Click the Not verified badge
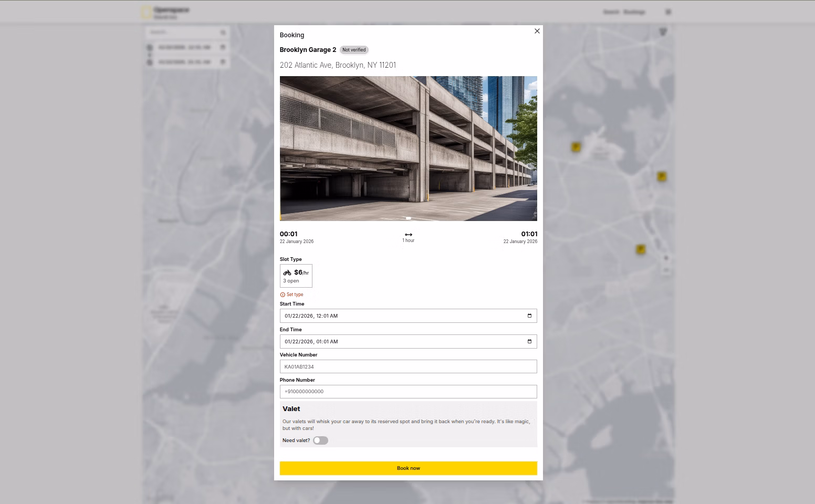Screen dimensions: 815x504 (x=354, y=50)
